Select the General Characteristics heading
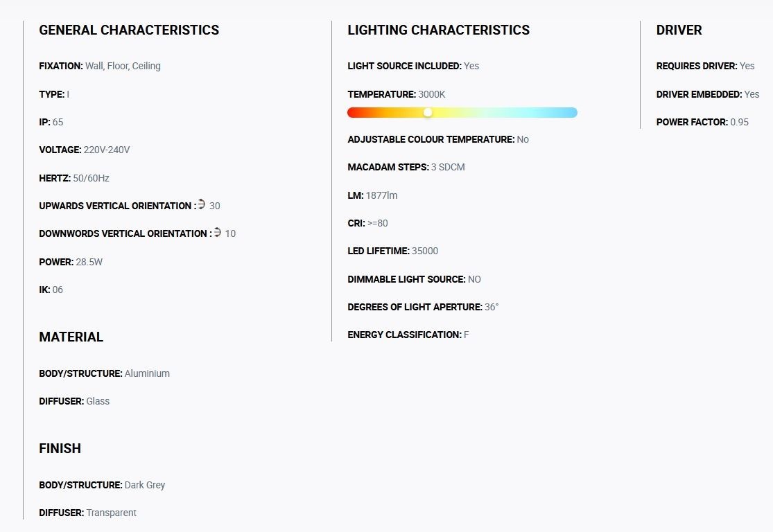The width and height of the screenshot is (773, 532). 129,30
